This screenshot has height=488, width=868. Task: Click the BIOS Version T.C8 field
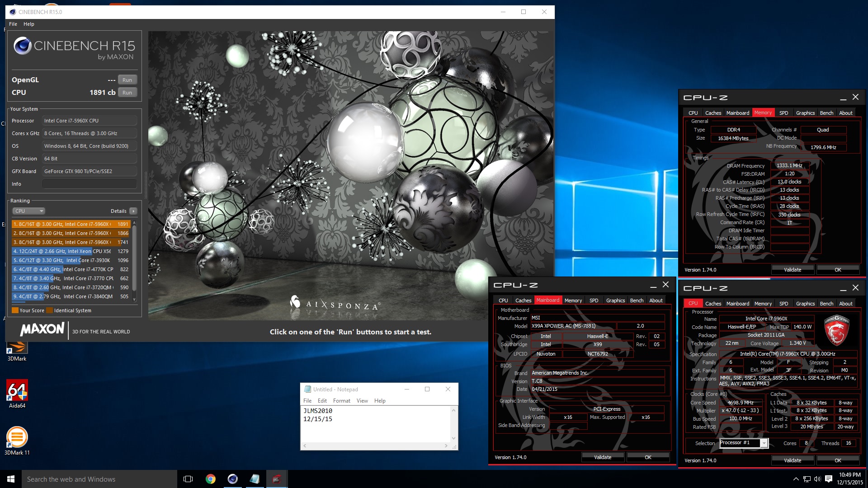pyautogui.click(x=598, y=381)
